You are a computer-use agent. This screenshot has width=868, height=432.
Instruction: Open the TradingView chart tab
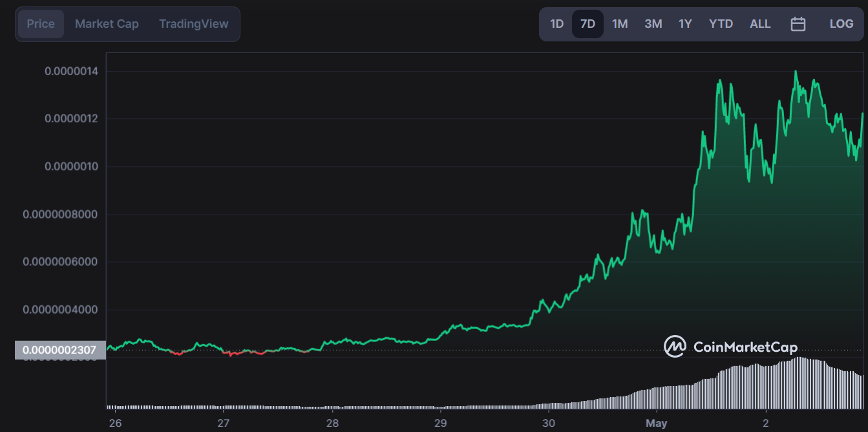click(x=193, y=23)
